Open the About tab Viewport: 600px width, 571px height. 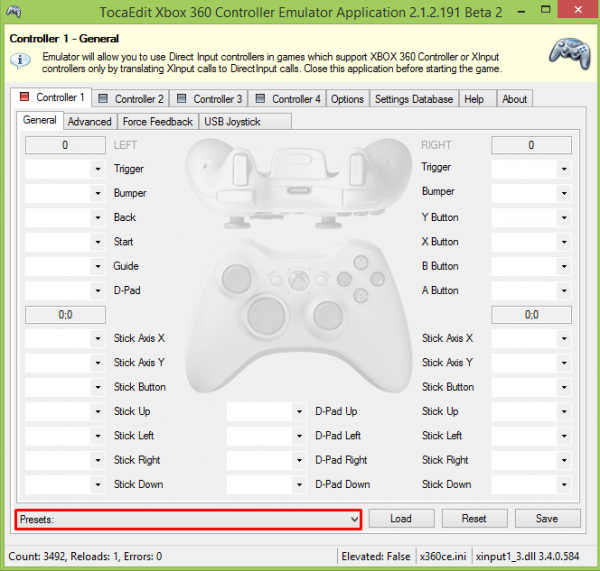(514, 98)
